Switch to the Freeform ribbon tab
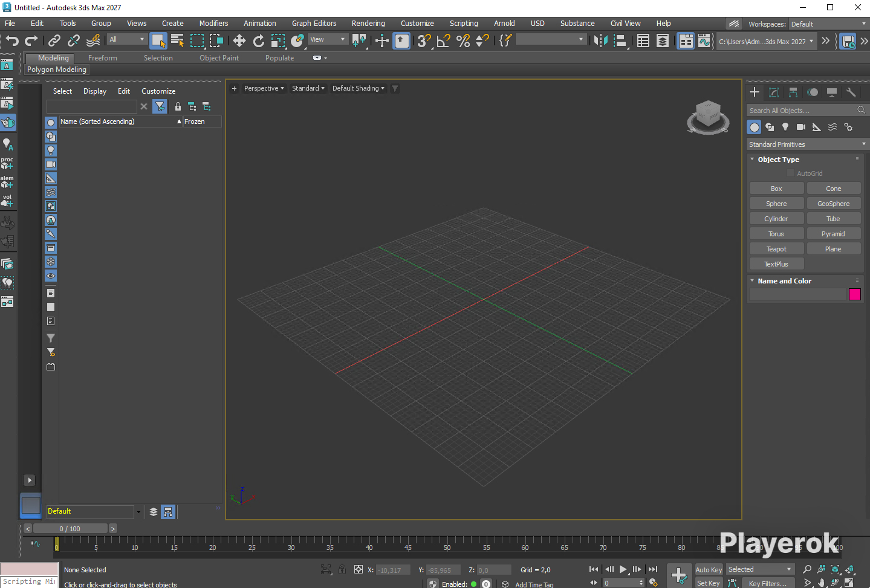The width and height of the screenshot is (870, 588). (x=103, y=58)
